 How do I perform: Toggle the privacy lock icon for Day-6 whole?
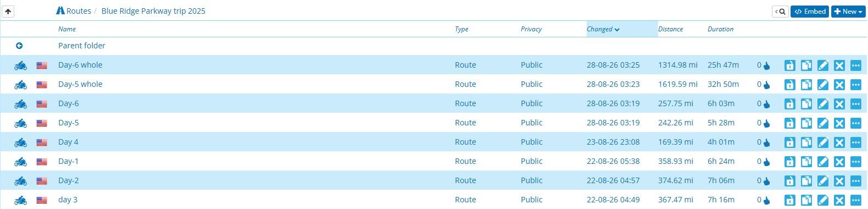coord(789,65)
